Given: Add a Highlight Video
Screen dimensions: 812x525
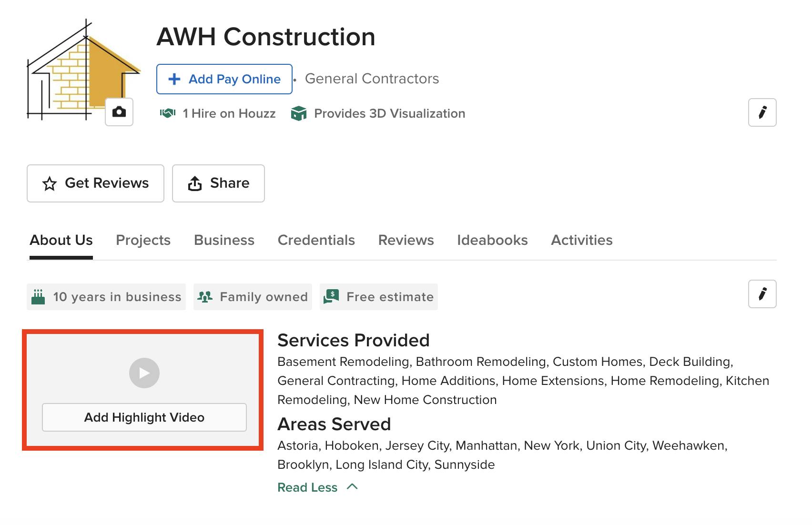Looking at the screenshot, I should [144, 417].
